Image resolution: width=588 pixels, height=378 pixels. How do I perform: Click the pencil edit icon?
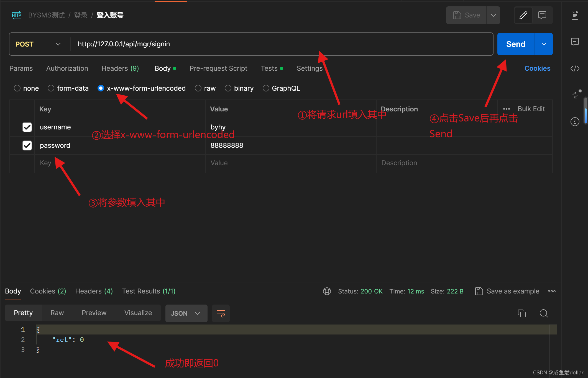[523, 15]
